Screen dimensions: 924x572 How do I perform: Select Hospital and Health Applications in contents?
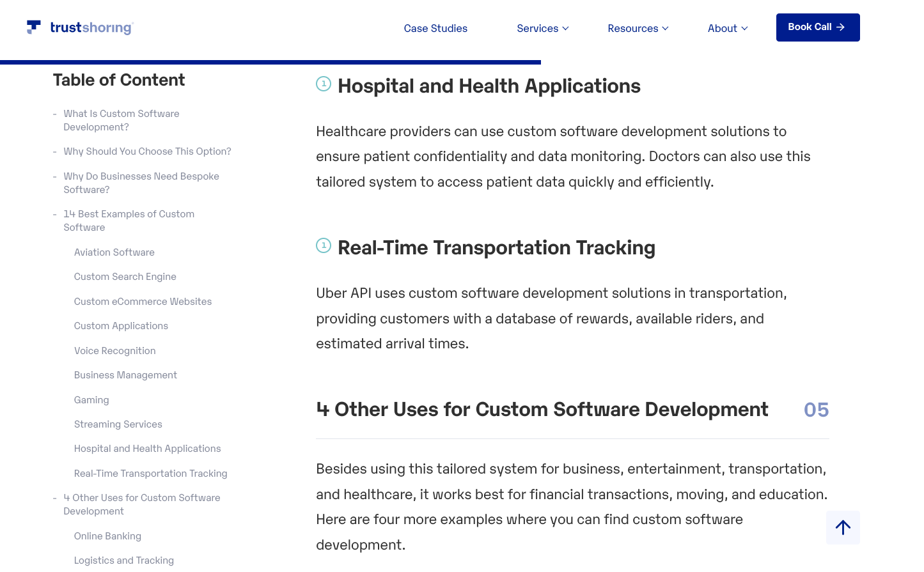point(148,449)
